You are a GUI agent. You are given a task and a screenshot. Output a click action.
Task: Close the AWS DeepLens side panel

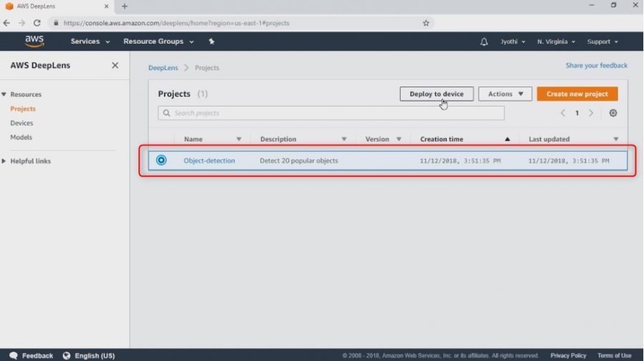[x=115, y=65]
